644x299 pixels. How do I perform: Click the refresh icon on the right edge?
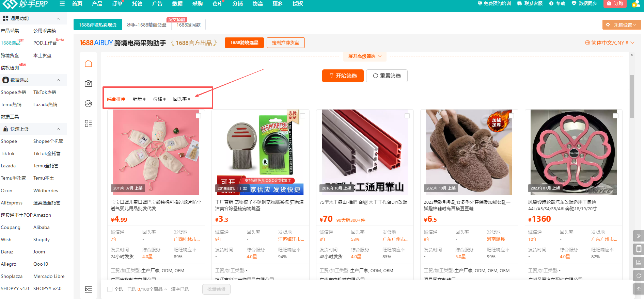pos(639,276)
